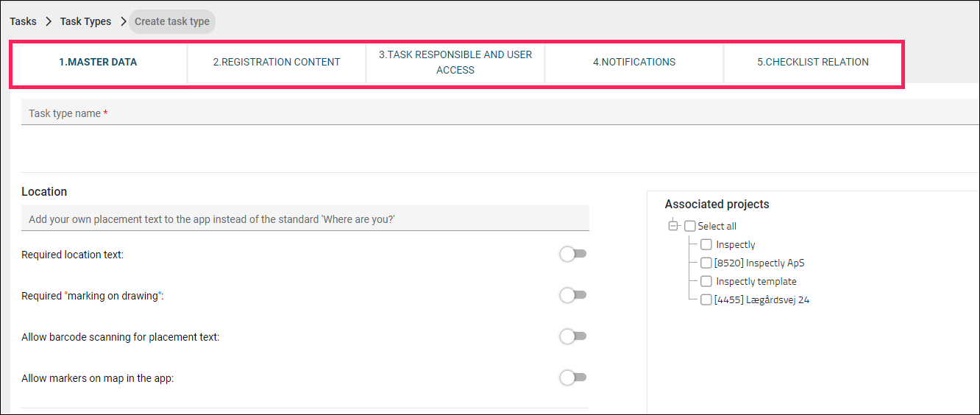Switch to 2.Registration Content tab
This screenshot has width=980, height=415.
click(277, 62)
